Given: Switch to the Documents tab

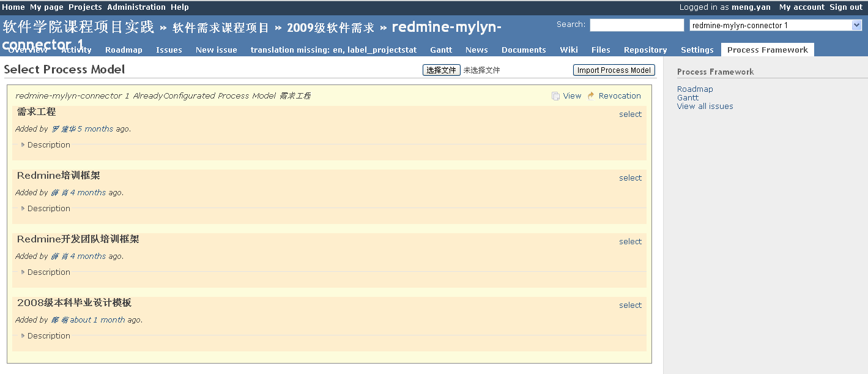Looking at the screenshot, I should (x=524, y=50).
